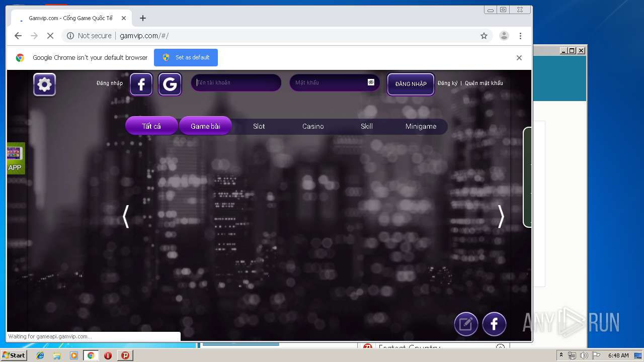This screenshot has width=644, height=362.
Task: Open the Action Center flag icon
Action: [595, 355]
